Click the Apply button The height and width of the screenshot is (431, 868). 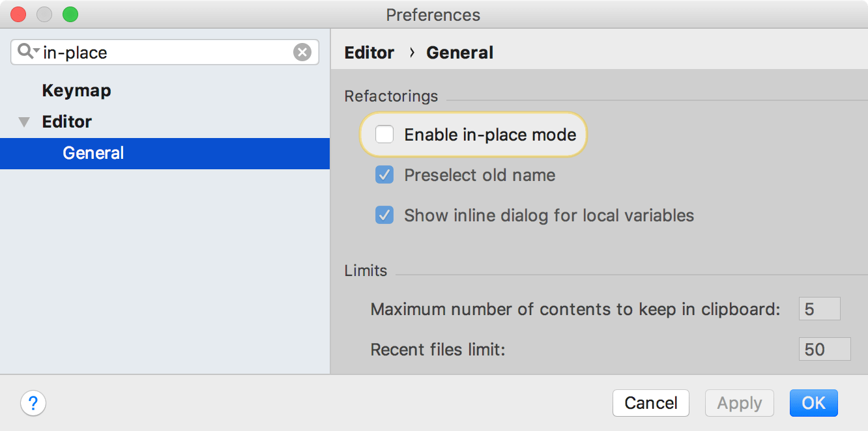point(739,403)
